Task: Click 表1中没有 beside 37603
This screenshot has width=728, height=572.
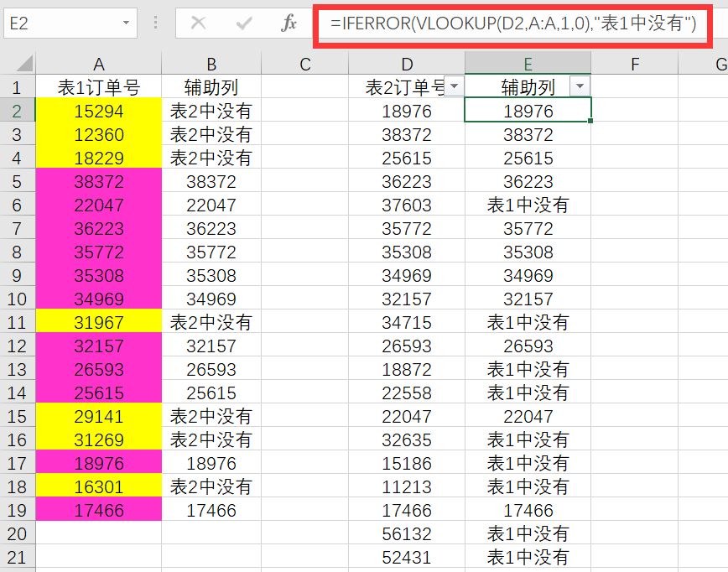Action: (x=528, y=205)
